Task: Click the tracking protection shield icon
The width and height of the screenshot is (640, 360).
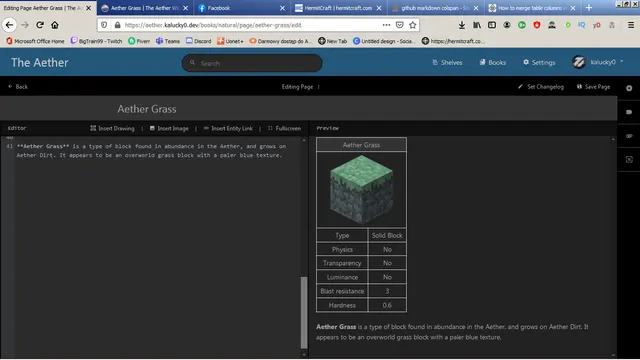Action: point(104,25)
